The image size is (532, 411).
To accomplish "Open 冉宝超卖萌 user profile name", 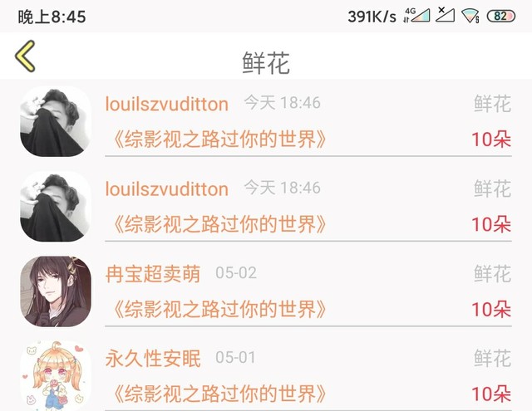I will (153, 274).
